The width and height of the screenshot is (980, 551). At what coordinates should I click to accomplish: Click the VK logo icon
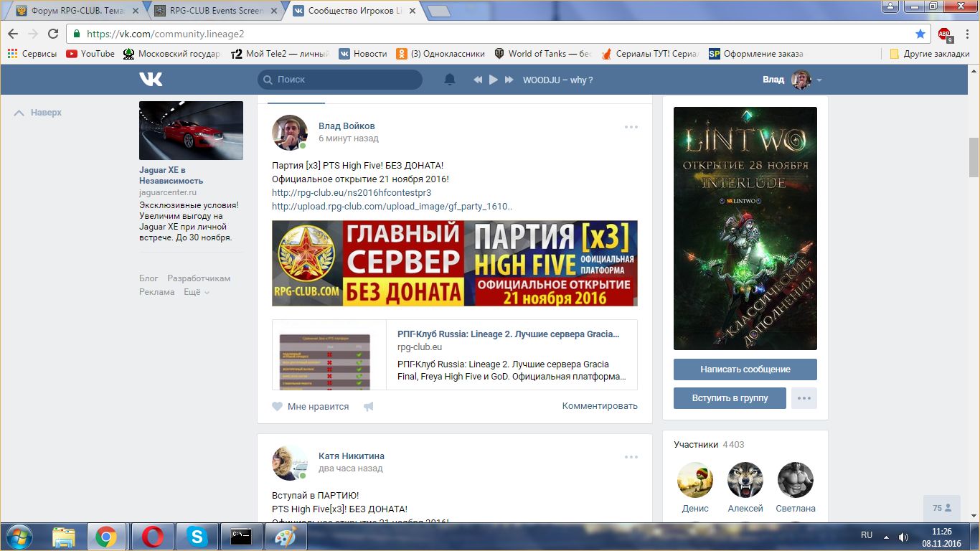(x=151, y=80)
